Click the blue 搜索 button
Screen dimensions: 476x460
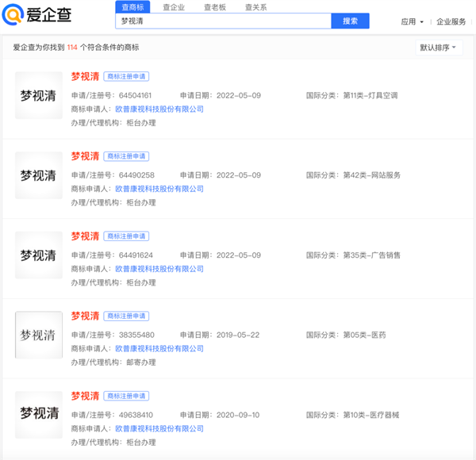coord(350,21)
